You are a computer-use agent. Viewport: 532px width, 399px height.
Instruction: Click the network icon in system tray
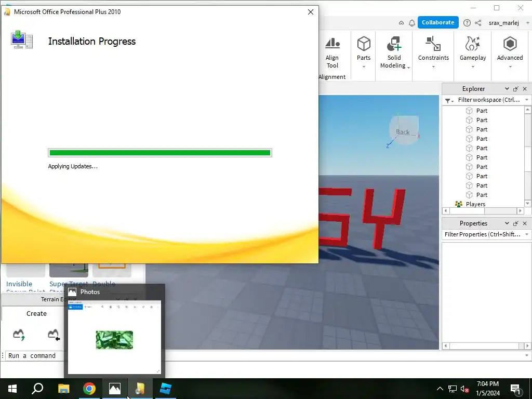coord(453,389)
